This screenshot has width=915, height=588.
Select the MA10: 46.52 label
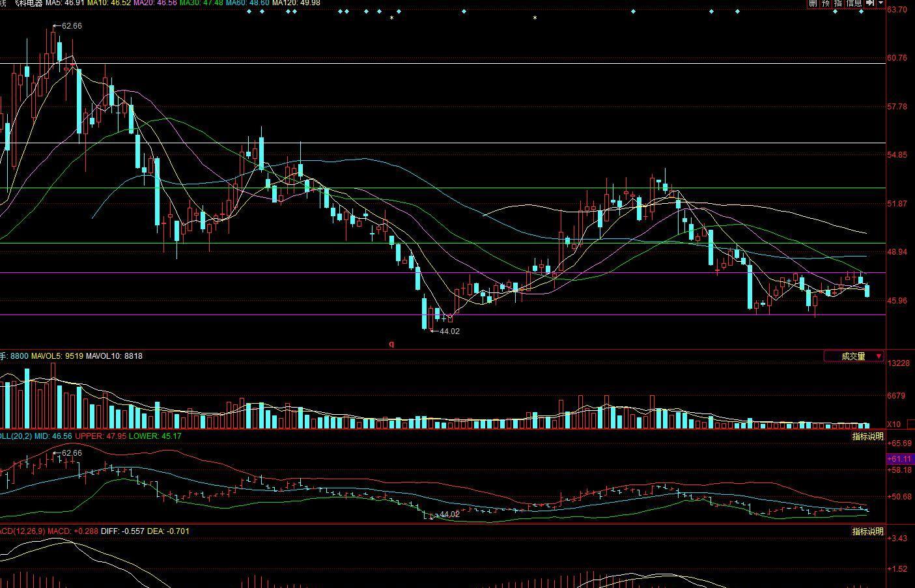(109, 3)
